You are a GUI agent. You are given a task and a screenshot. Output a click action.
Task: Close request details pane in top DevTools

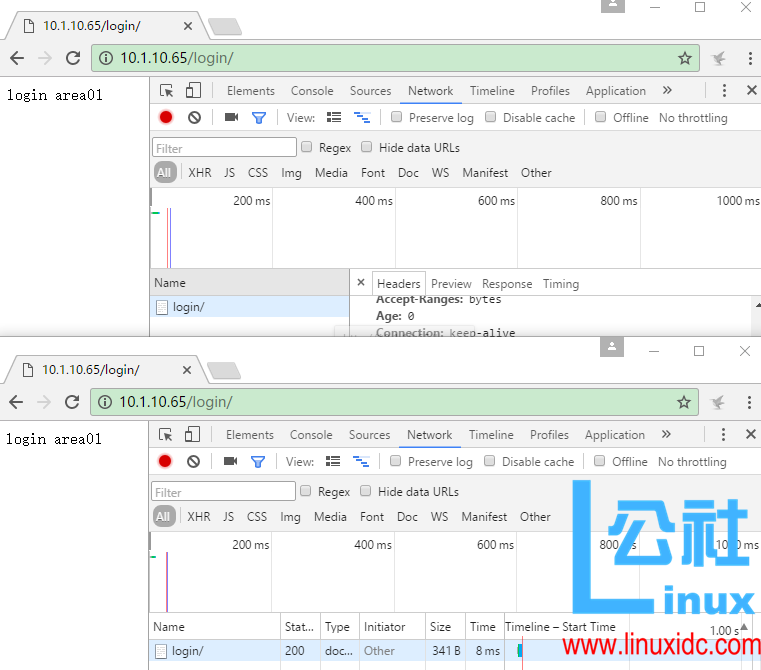[361, 282]
